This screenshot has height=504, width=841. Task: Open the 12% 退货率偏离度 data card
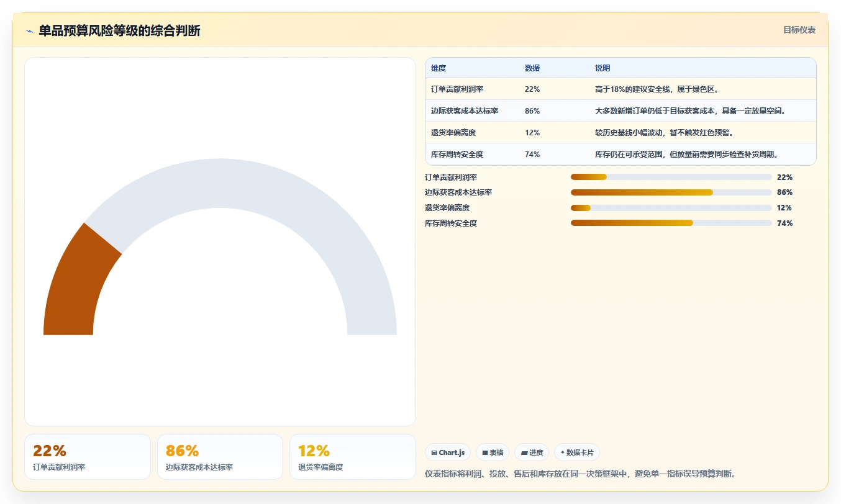click(x=352, y=457)
